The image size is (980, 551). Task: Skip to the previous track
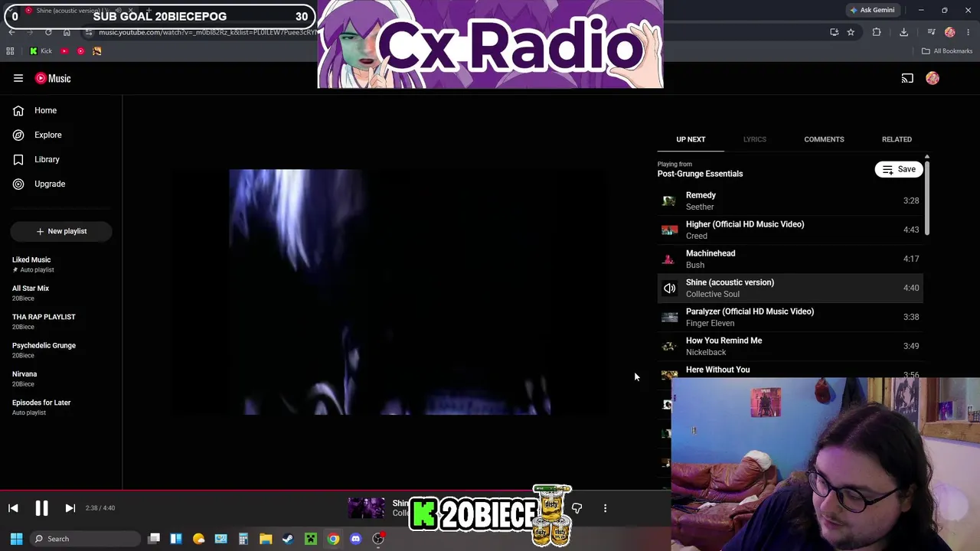pyautogui.click(x=13, y=508)
